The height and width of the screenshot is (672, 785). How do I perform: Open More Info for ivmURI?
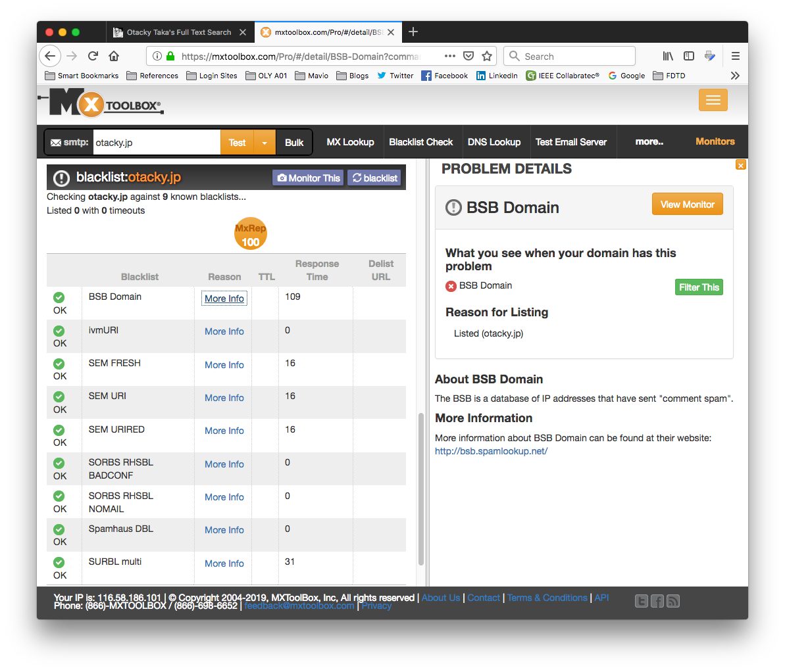click(x=224, y=332)
